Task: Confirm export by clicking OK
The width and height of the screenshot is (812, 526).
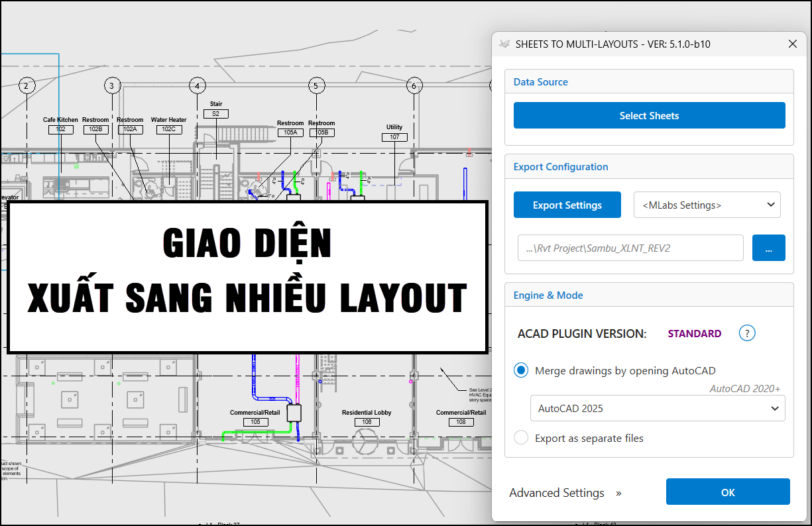Action: [x=727, y=492]
